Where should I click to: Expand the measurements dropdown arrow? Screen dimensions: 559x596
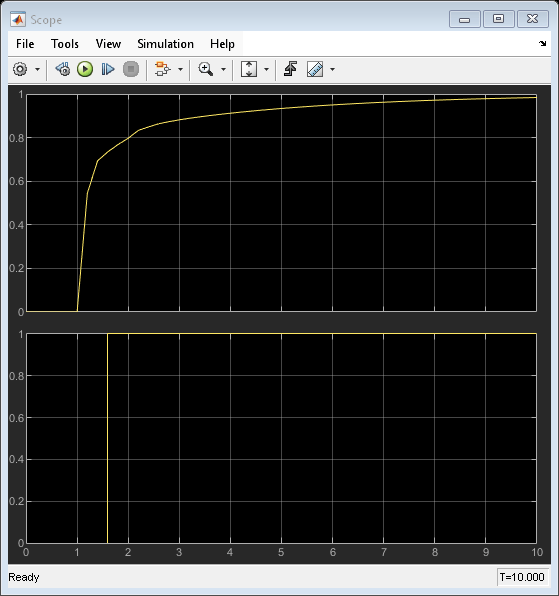[x=333, y=70]
